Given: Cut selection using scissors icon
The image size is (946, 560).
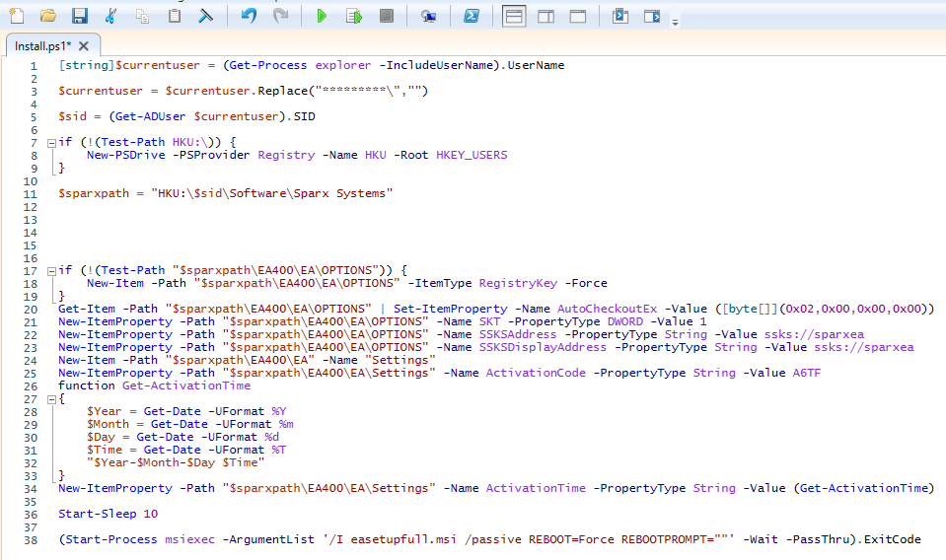Looking at the screenshot, I should pyautogui.click(x=110, y=16).
